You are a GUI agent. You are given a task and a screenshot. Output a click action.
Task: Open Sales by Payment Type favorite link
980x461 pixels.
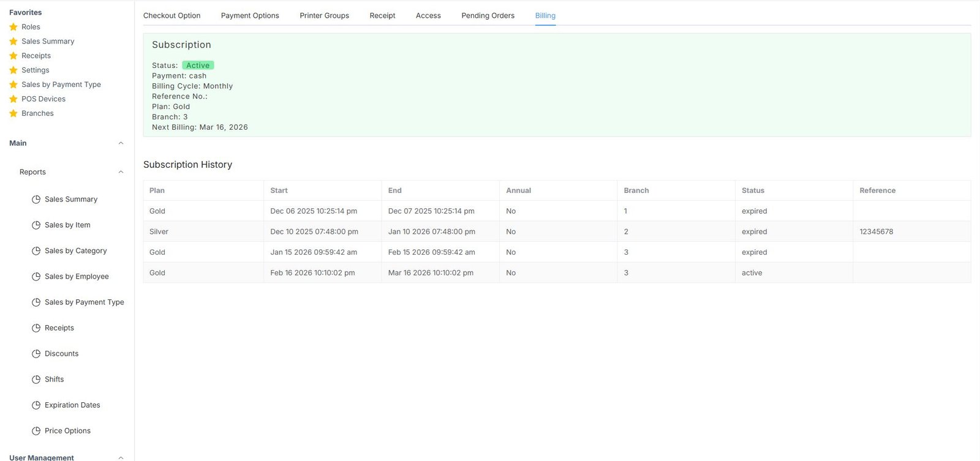pyautogui.click(x=61, y=84)
